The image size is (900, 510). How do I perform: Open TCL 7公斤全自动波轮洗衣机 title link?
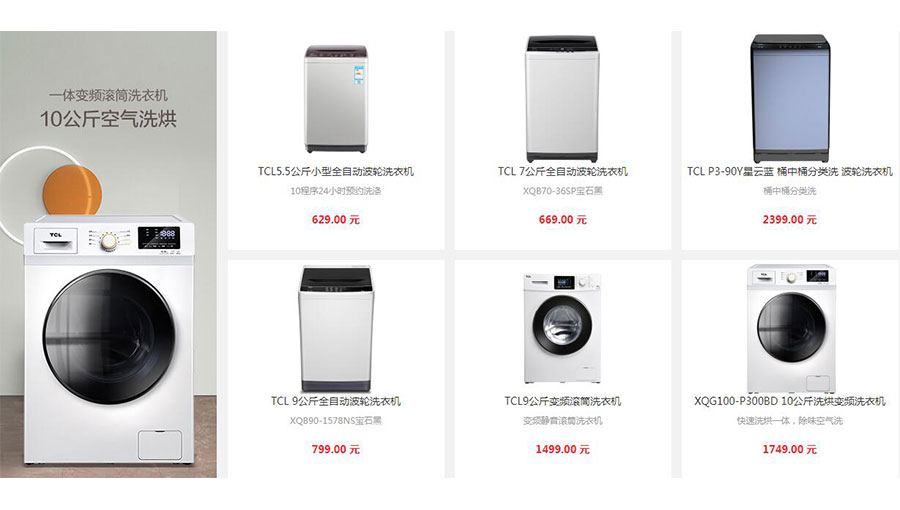(562, 172)
